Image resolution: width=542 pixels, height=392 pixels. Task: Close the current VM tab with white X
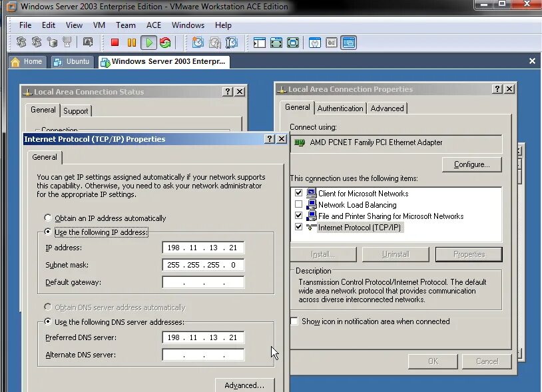(x=532, y=61)
